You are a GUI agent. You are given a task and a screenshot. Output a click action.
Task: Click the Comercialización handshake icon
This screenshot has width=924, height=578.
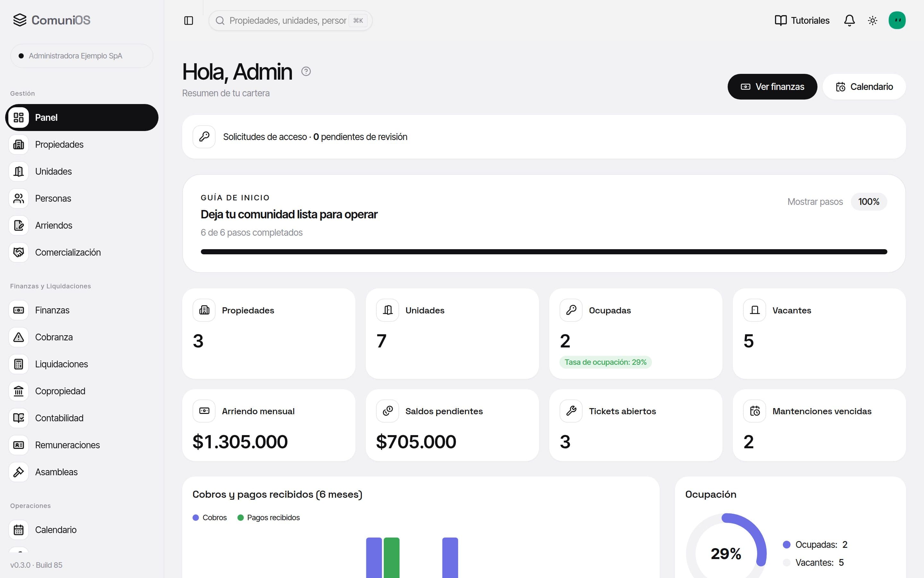point(19,252)
